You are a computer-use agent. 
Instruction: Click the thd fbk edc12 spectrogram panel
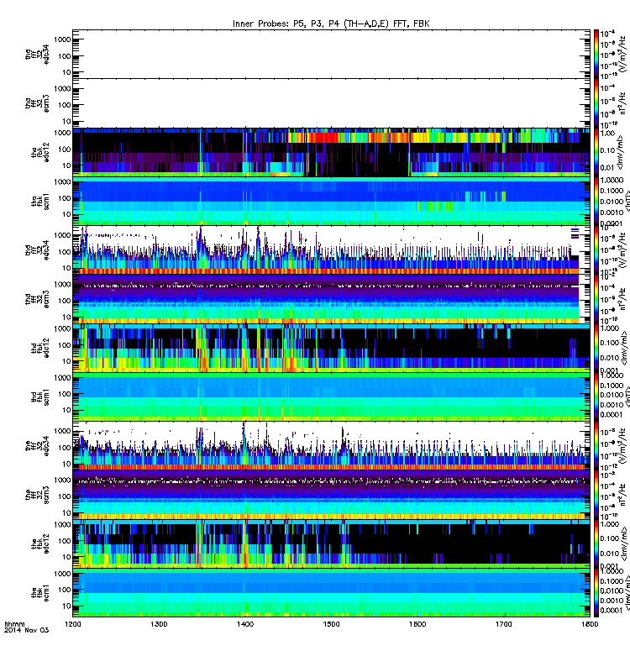pyautogui.click(x=331, y=348)
